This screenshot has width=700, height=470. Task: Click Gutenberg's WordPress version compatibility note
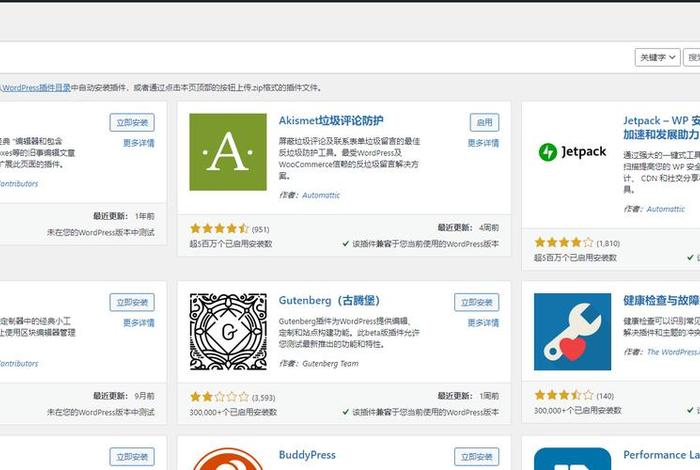pyautogui.click(x=421, y=412)
